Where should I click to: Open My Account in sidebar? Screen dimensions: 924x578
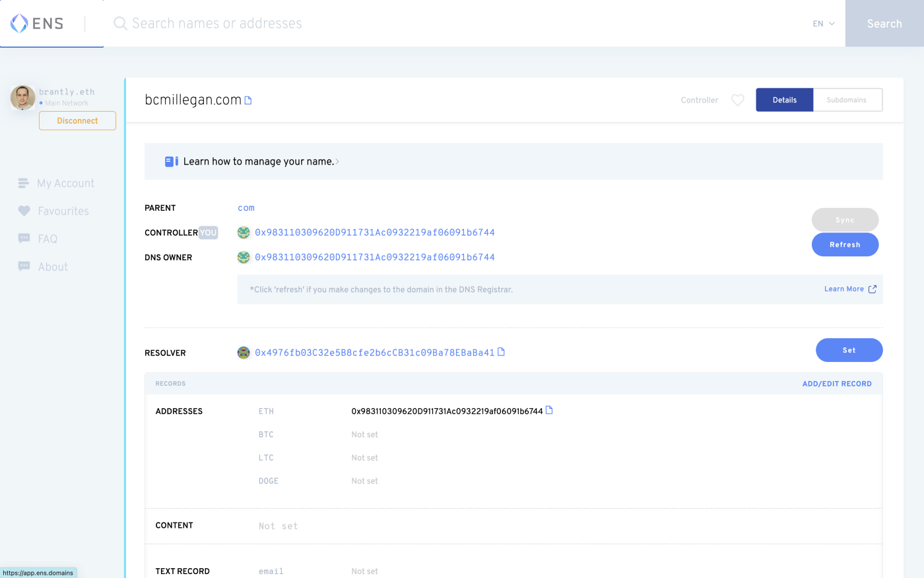(x=65, y=184)
